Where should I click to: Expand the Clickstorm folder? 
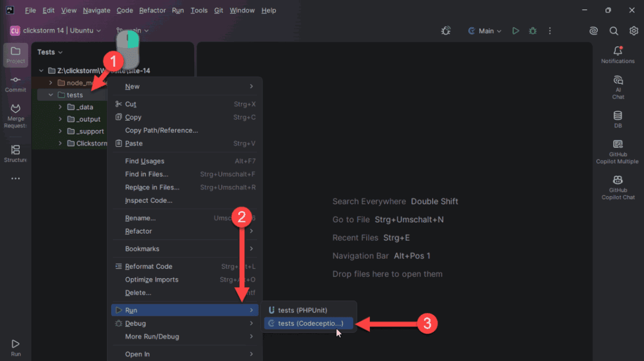point(60,143)
